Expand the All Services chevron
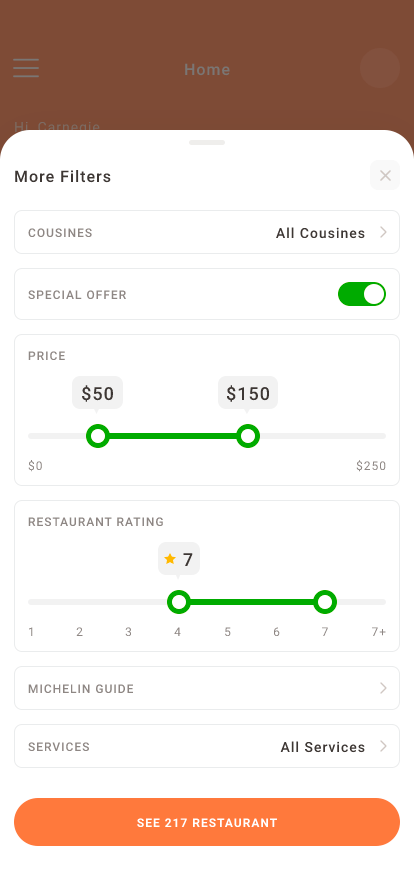Viewport: 414px width, 896px height. [x=384, y=746]
